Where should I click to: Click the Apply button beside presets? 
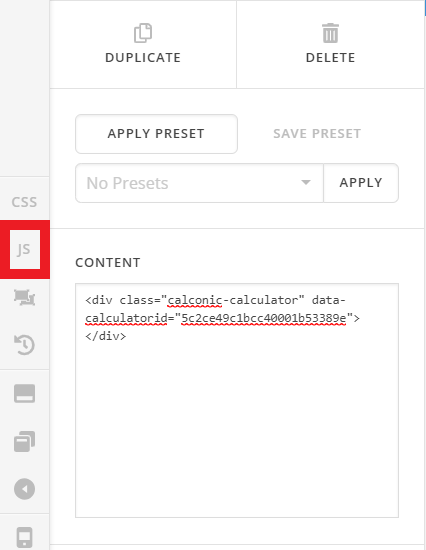click(x=361, y=183)
